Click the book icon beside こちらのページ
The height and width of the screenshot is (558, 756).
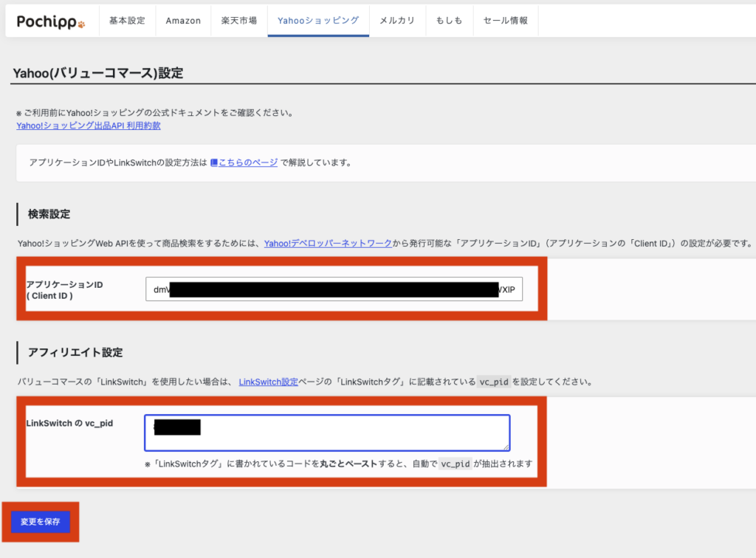(x=214, y=163)
